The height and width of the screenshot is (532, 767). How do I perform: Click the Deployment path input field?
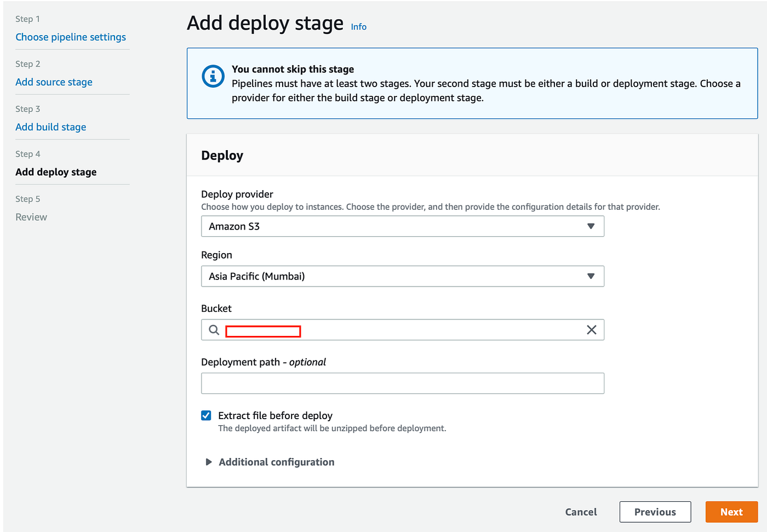(403, 383)
